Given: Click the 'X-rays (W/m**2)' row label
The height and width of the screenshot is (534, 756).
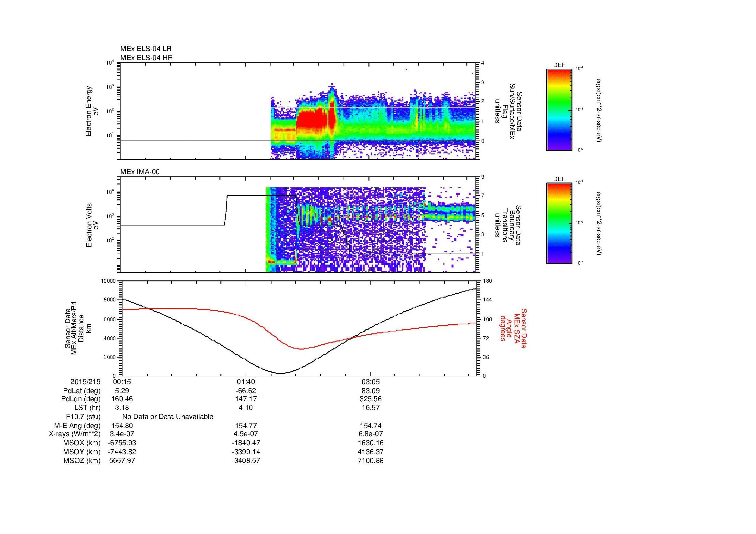Looking at the screenshot, I should point(75,434).
